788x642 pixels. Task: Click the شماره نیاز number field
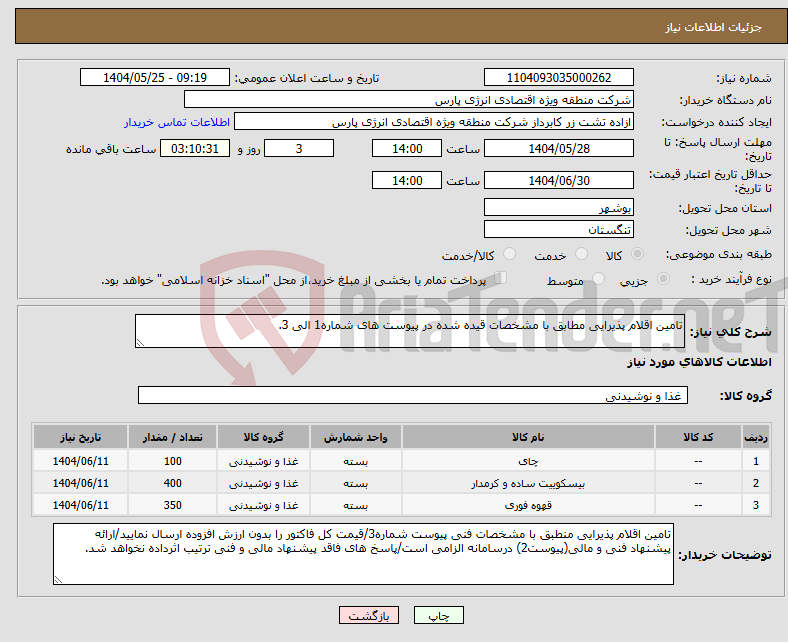pos(558,77)
